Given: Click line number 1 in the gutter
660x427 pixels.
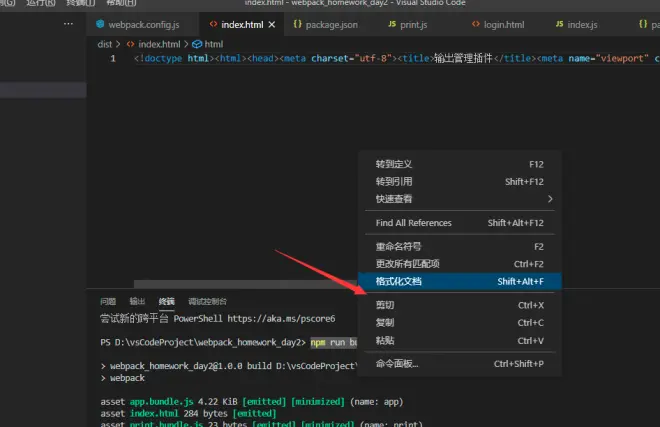Looking at the screenshot, I should pyautogui.click(x=113, y=59).
